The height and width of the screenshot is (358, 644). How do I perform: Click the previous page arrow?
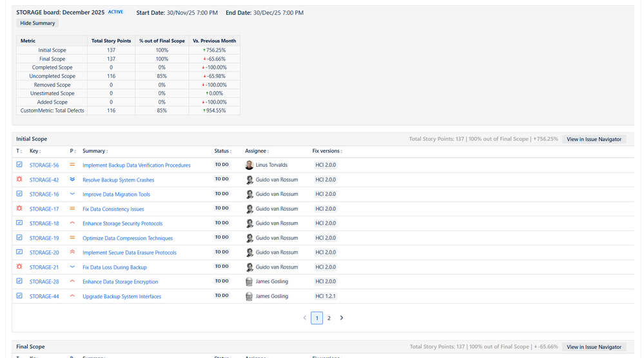[x=305, y=318]
